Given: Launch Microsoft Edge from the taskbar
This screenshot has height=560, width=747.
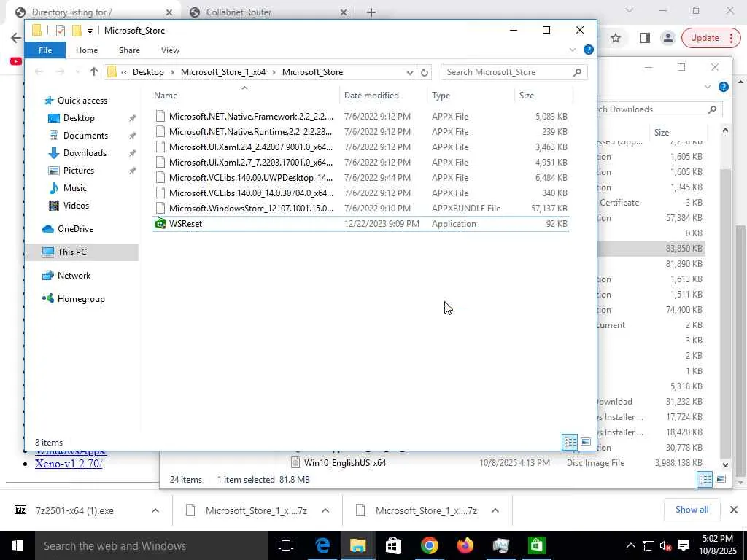Looking at the screenshot, I should pos(322,545).
